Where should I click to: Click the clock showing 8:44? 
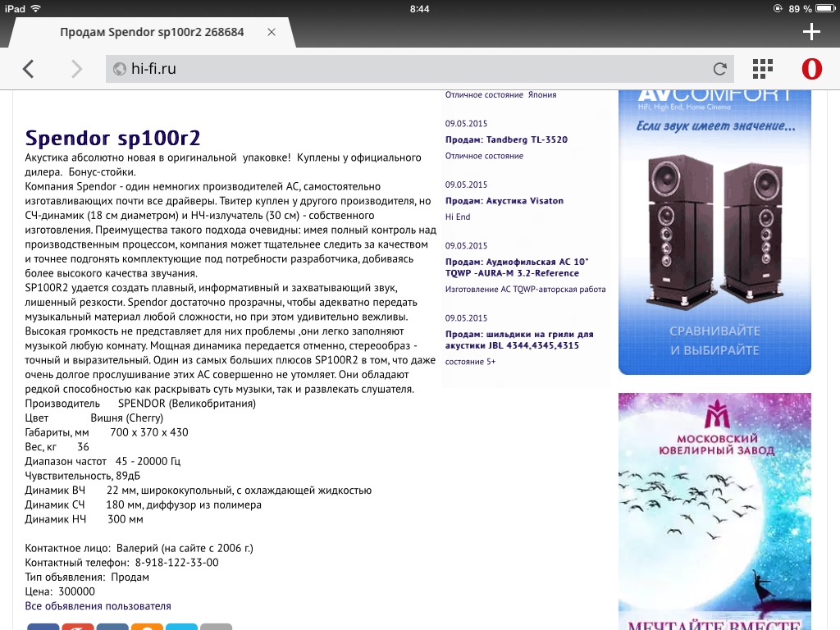click(419, 8)
